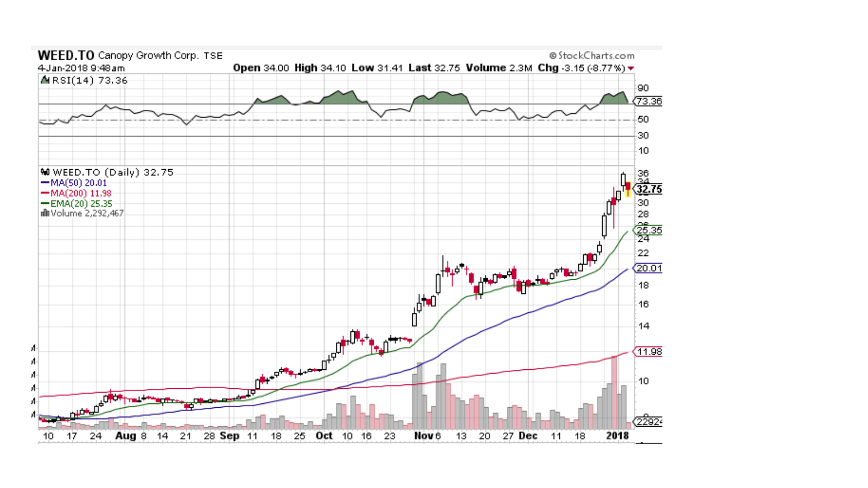
Task: Click the yellow-highlighted latest candlestick
Action: 628,189
